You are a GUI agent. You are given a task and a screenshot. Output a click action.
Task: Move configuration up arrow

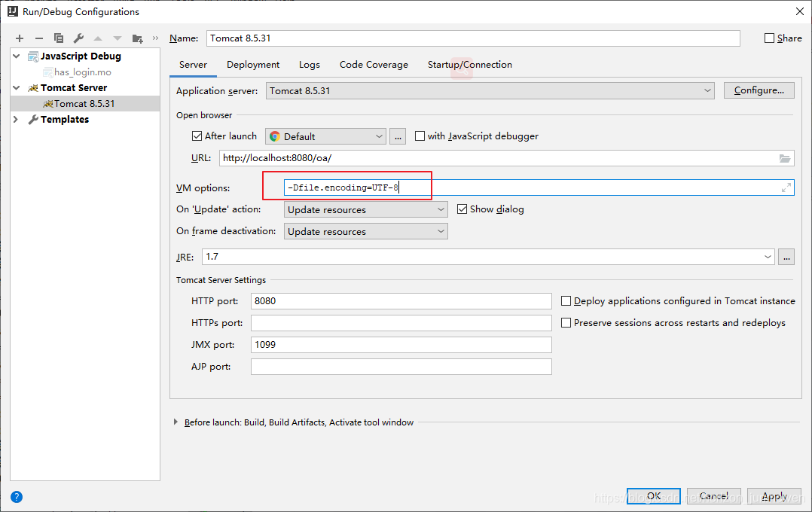point(98,38)
